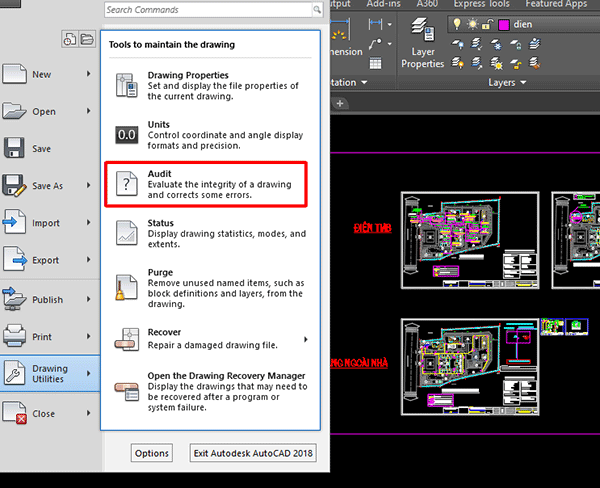Click the New drawing icon

(15, 73)
